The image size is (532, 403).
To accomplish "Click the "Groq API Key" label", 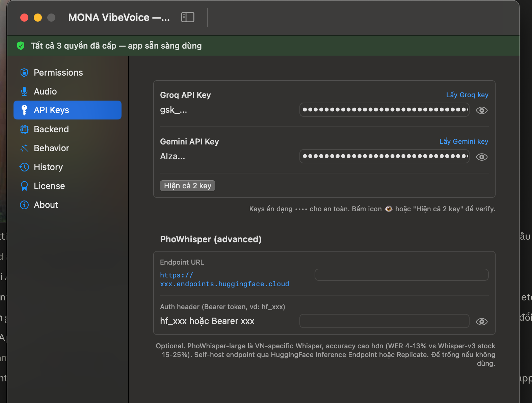I will coord(185,95).
